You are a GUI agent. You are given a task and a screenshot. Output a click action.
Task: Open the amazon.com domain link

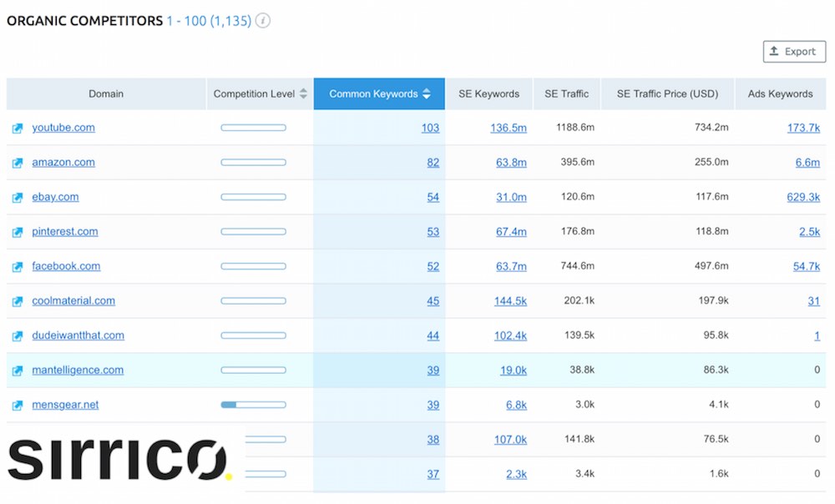63,163
